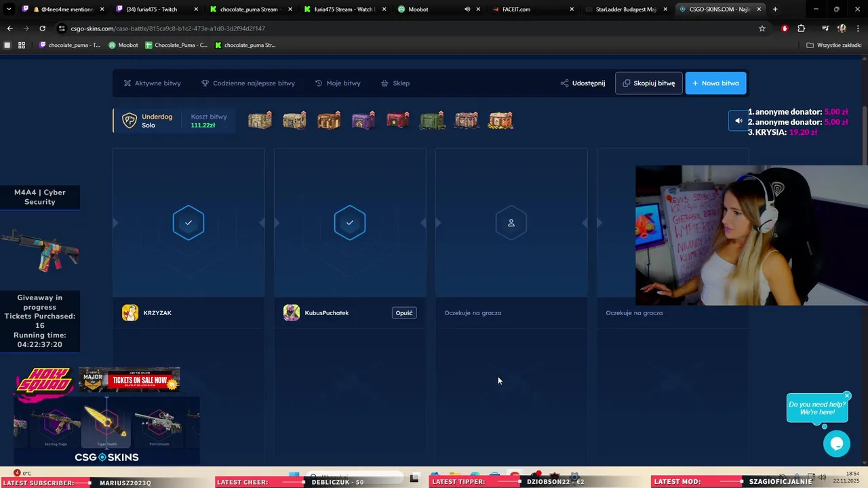Image resolution: width=868 pixels, height=488 pixels.
Task: Select the seventh brownish case icon
Action: (467, 121)
